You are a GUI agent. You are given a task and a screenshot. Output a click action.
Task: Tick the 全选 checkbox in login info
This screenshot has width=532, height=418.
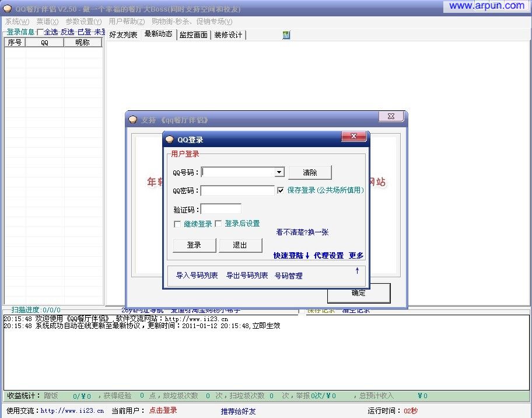tap(40, 32)
